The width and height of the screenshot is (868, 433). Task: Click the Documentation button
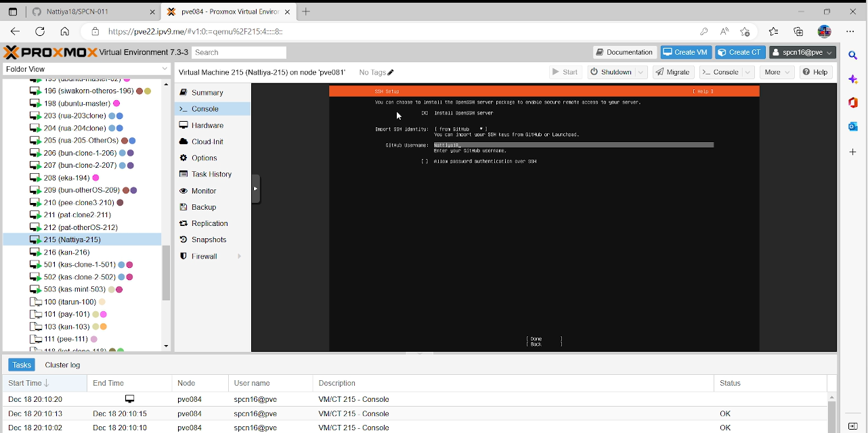[625, 52]
